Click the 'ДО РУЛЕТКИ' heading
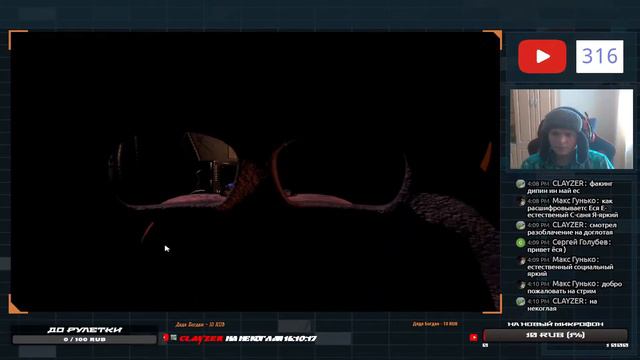640x360 pixels. (84, 329)
